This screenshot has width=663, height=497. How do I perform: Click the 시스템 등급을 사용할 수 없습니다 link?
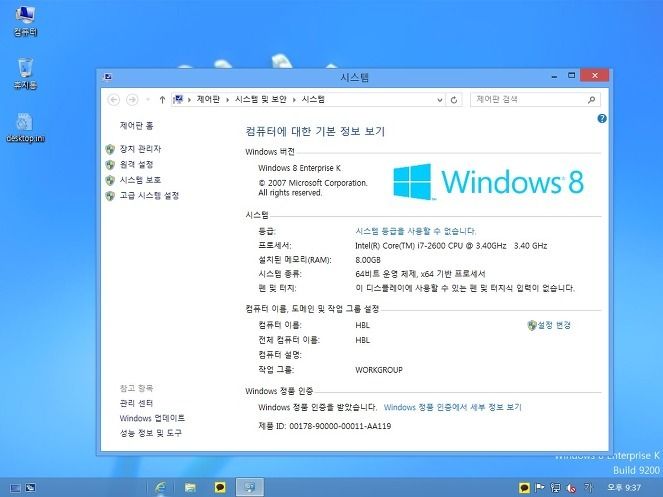point(416,231)
